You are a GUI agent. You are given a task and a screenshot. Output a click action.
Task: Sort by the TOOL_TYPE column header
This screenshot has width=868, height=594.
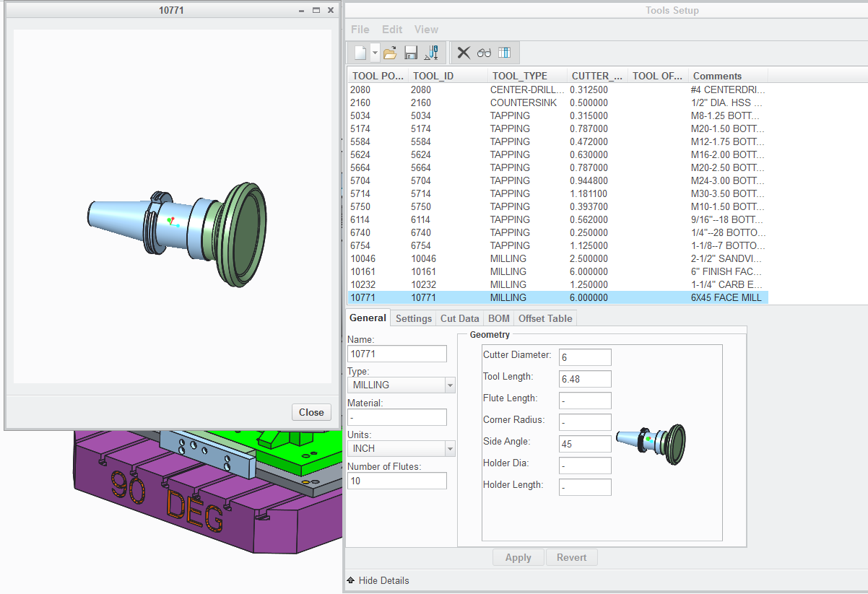click(527, 76)
